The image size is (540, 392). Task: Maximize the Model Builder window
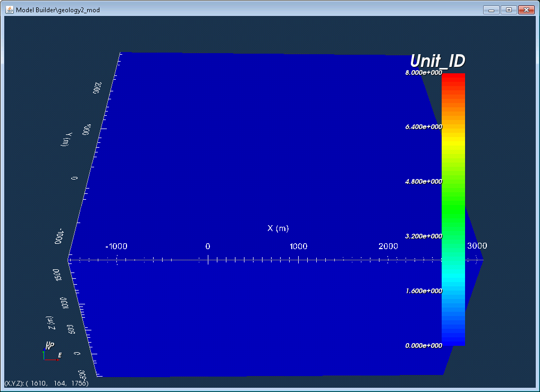pos(509,10)
